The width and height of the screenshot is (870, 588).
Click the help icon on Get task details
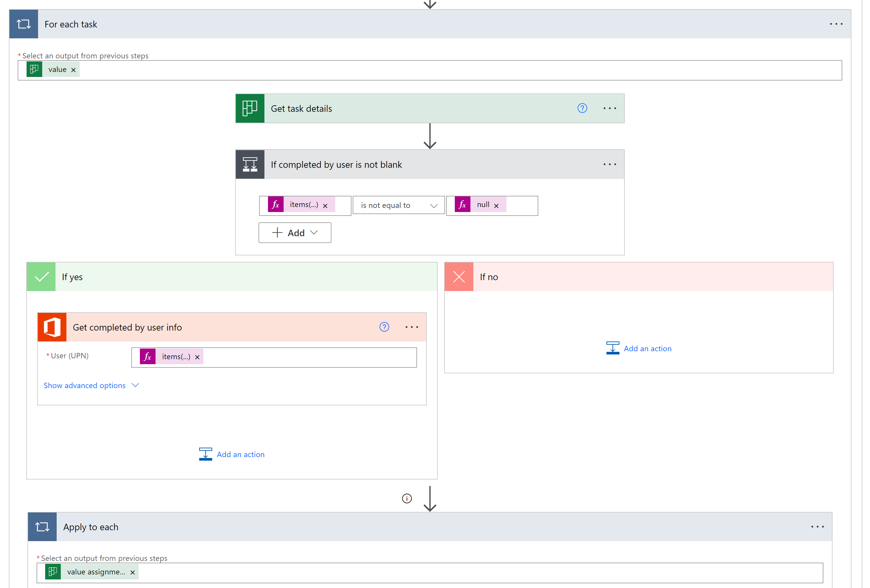[582, 108]
